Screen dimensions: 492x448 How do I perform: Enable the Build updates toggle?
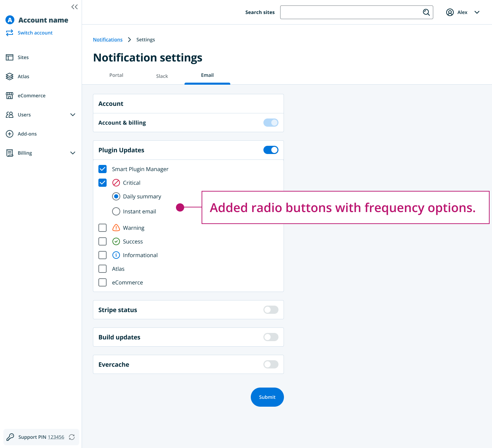click(x=271, y=337)
